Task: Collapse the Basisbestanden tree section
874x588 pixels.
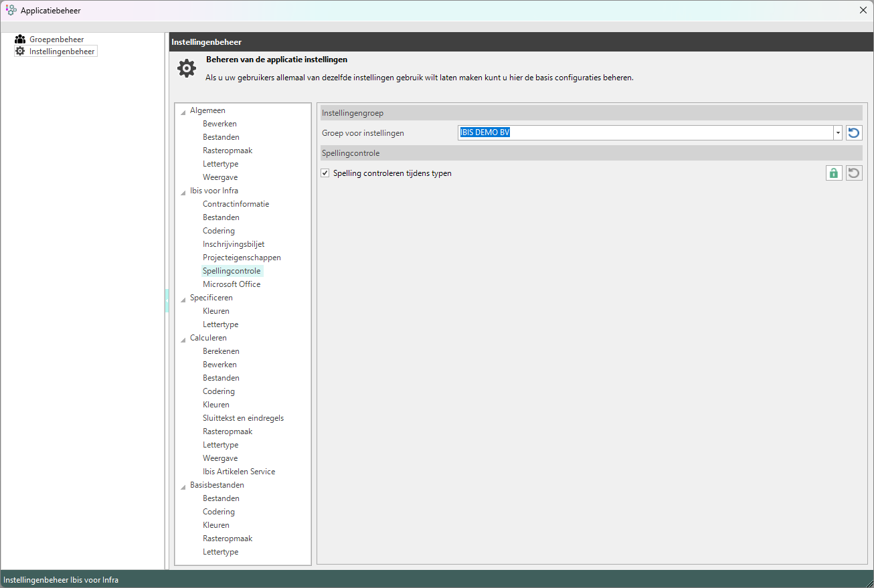Action: tap(183, 486)
